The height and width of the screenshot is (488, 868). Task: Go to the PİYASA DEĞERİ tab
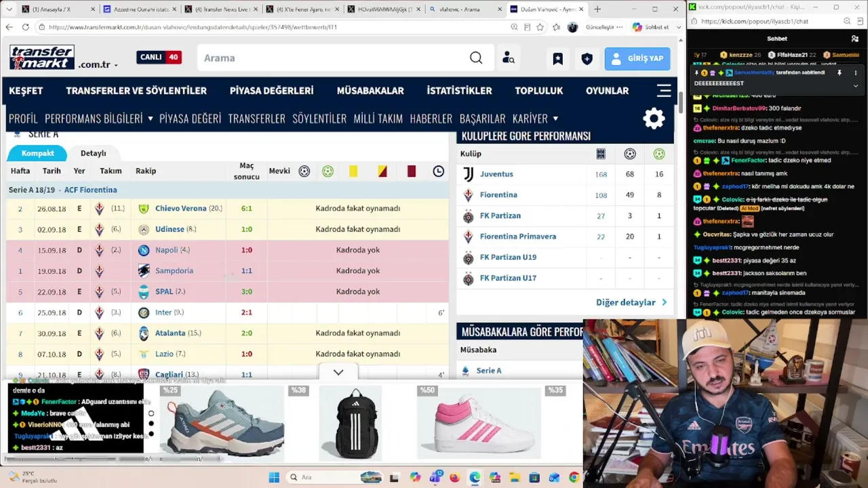(x=190, y=119)
